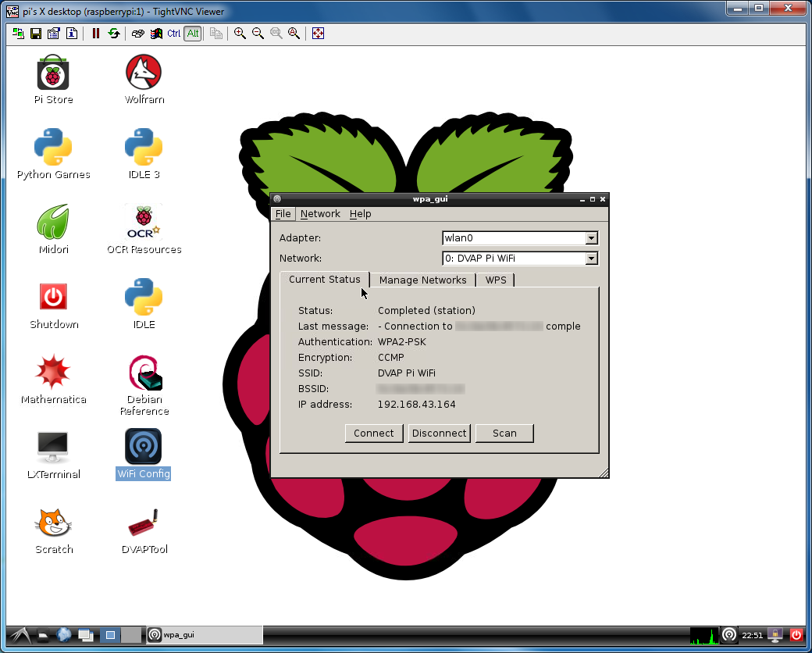The image size is (812, 653).
Task: Switch to the first workspace in pager
Action: coord(110,635)
